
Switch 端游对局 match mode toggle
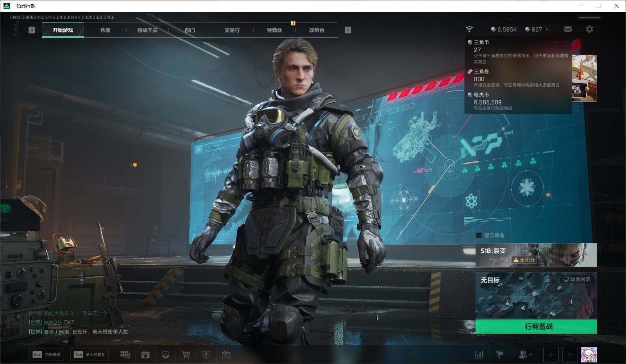coord(577,279)
